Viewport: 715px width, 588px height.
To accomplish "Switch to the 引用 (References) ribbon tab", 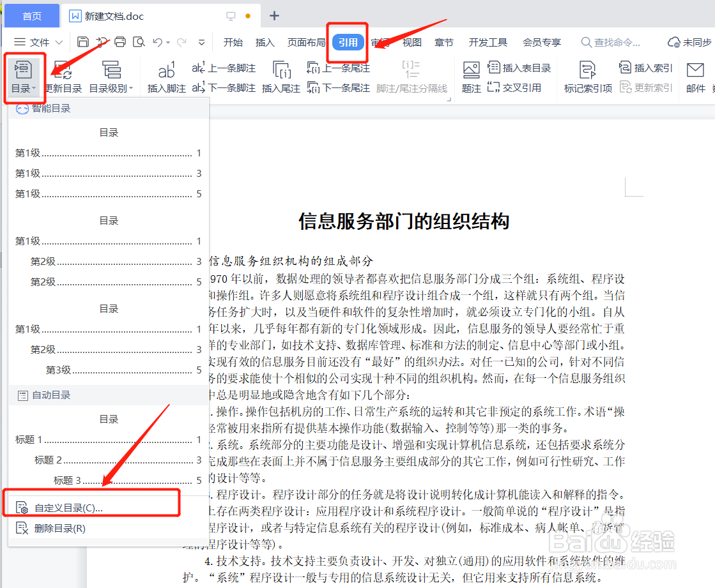I will pyautogui.click(x=347, y=41).
